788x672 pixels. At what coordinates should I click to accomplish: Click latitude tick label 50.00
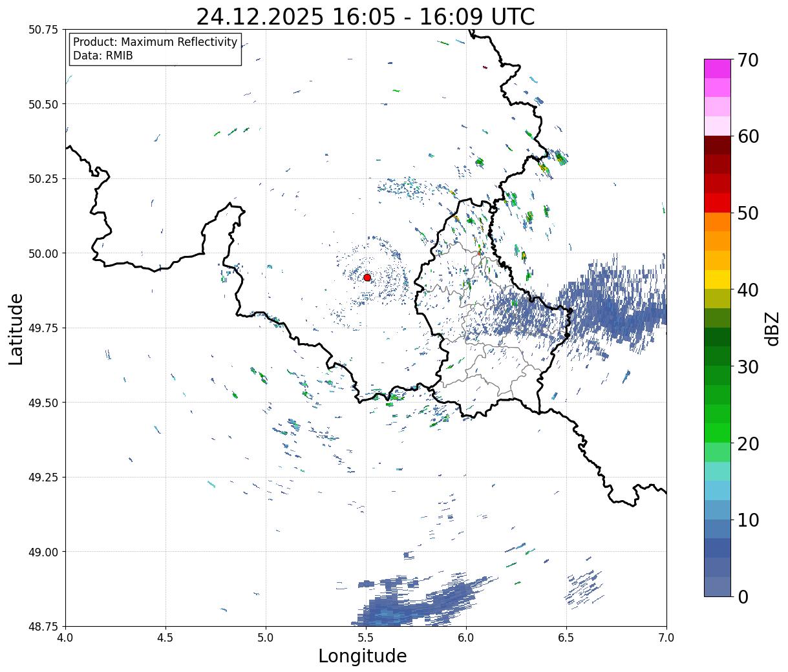(x=43, y=253)
